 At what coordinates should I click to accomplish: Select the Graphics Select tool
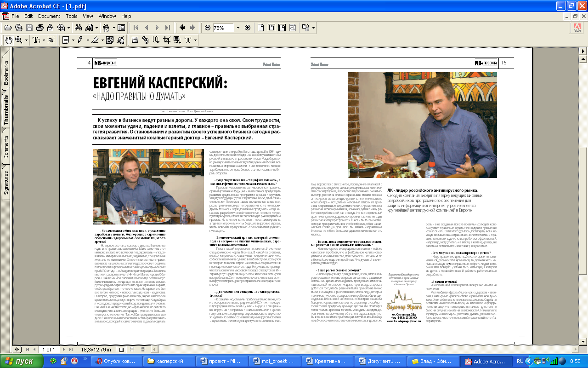[51, 40]
